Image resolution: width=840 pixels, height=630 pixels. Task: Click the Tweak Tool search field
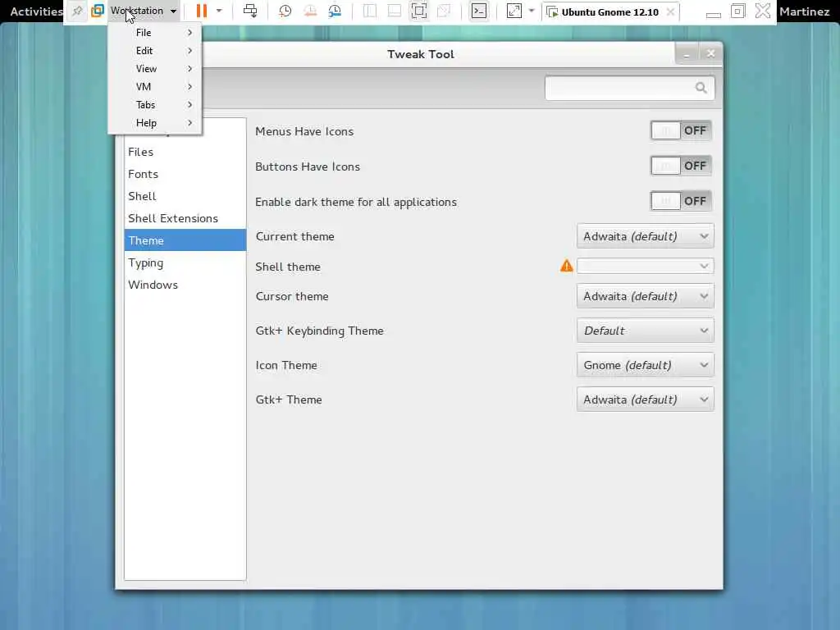(x=629, y=88)
